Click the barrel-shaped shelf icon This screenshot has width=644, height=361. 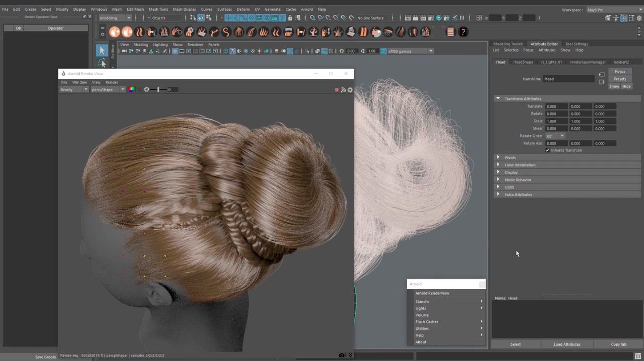[x=451, y=32]
